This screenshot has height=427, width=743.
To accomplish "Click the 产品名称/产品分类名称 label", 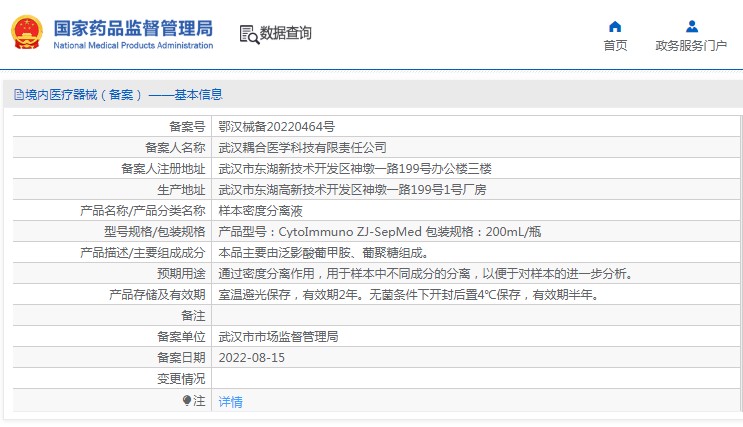I will pos(143,210).
